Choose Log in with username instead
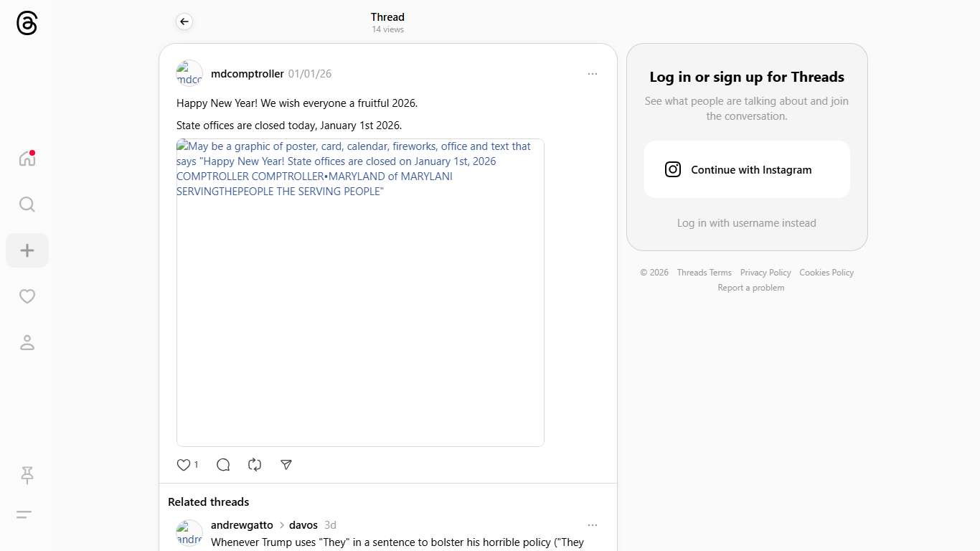Viewport: 980px width, 551px height. click(x=746, y=223)
